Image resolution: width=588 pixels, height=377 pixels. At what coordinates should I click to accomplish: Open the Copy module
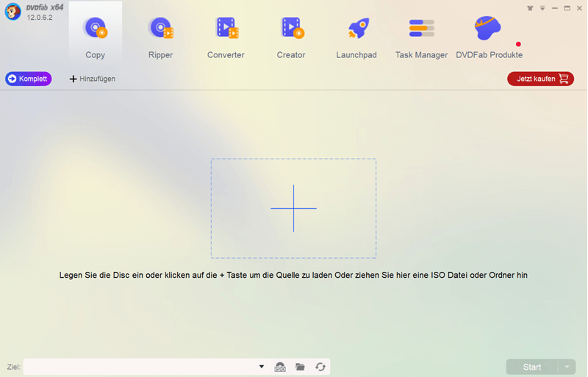tap(96, 37)
